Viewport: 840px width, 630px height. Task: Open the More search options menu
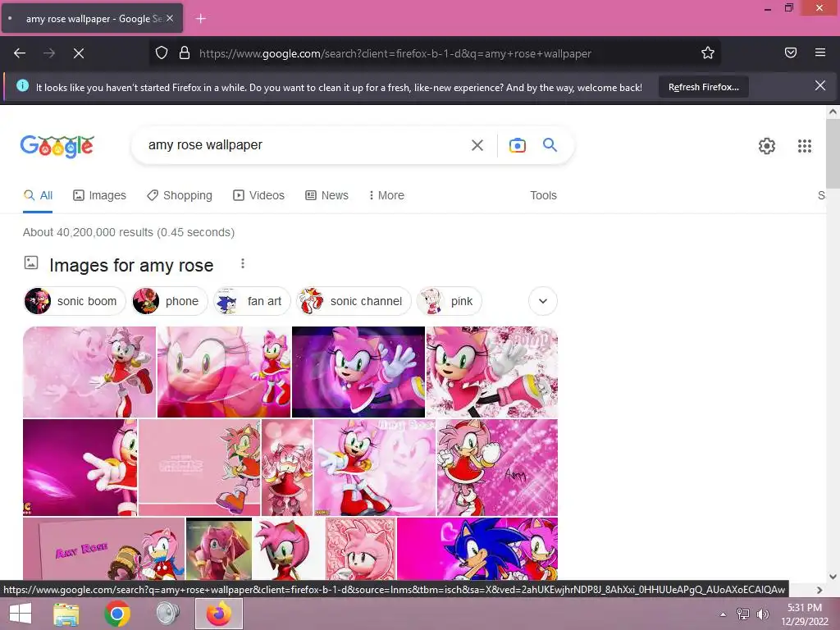pos(386,195)
